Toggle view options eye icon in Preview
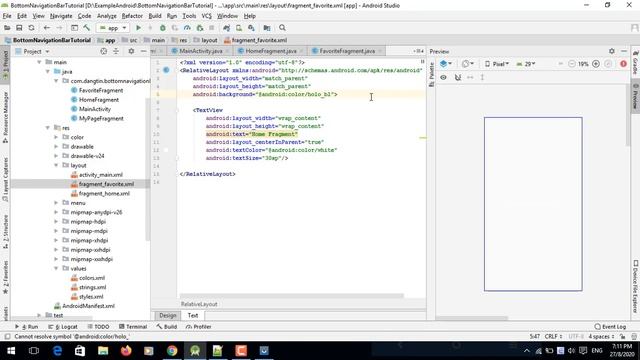Viewport: 640px width, 360px height. 443,77
